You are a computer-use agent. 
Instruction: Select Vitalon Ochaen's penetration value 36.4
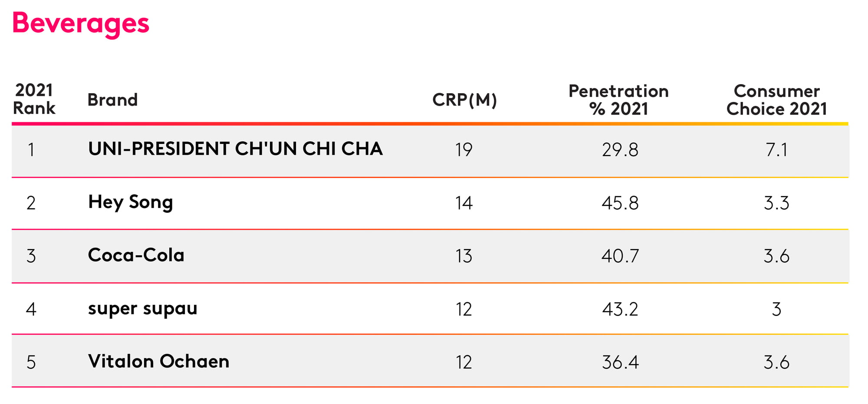[x=620, y=362]
